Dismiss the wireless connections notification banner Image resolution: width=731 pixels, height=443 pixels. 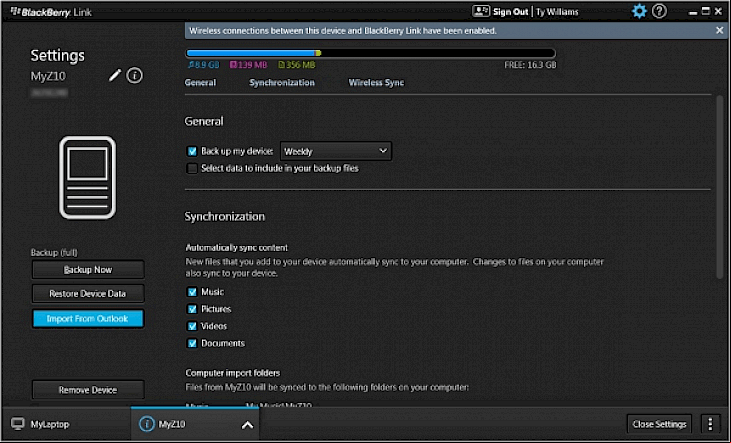[x=719, y=30]
